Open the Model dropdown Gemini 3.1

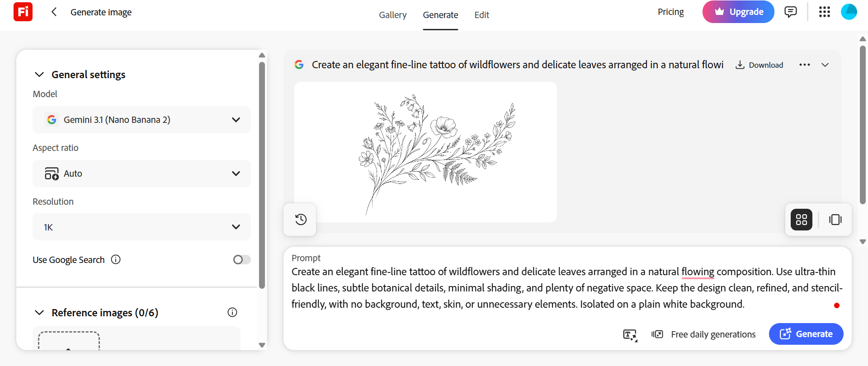tap(142, 120)
